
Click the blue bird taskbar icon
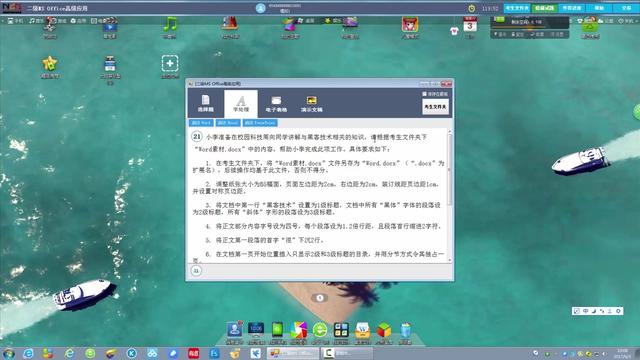(256, 353)
